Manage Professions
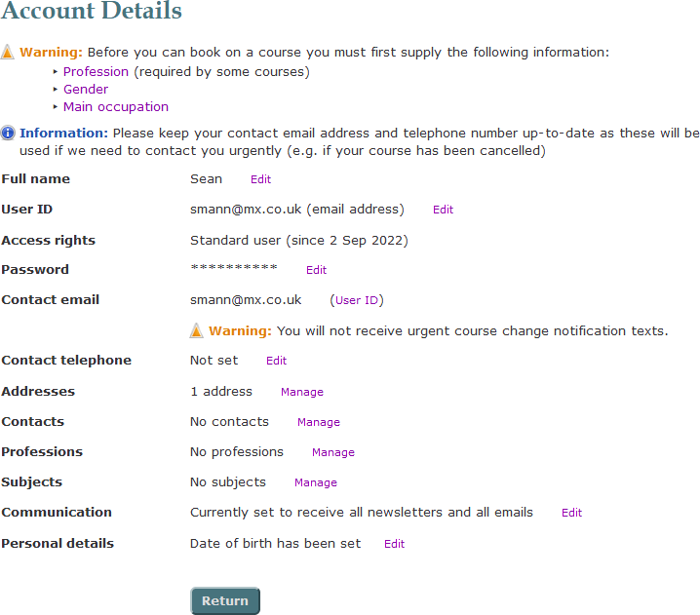Screen dimensions: 700x615 333,452
